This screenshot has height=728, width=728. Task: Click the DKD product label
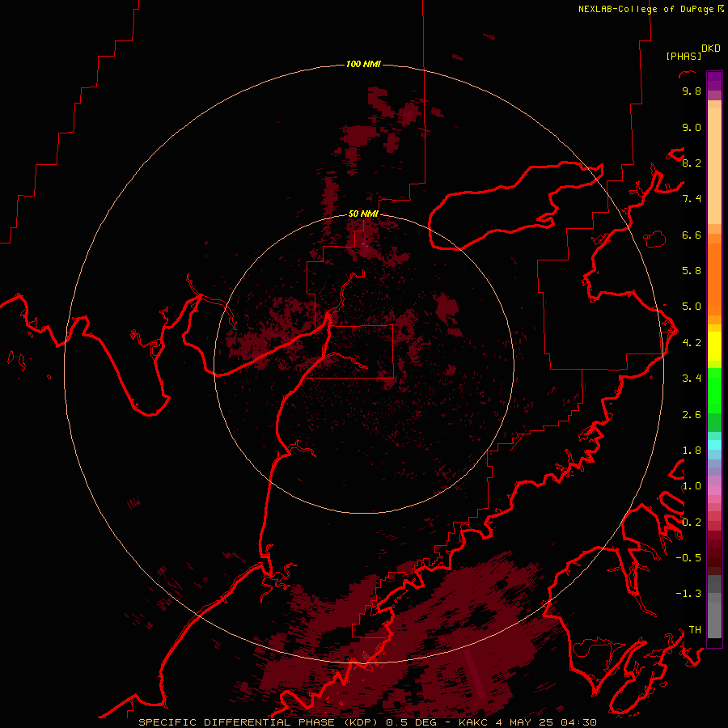click(711, 49)
